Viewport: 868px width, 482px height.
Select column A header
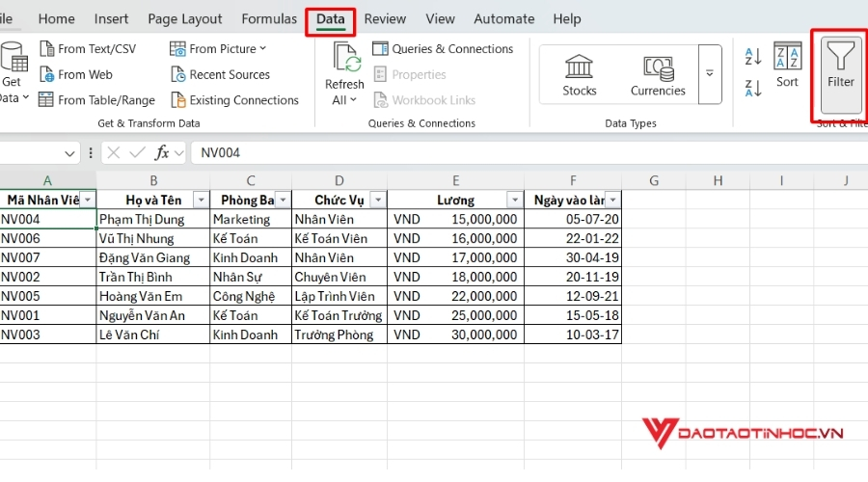[47, 180]
